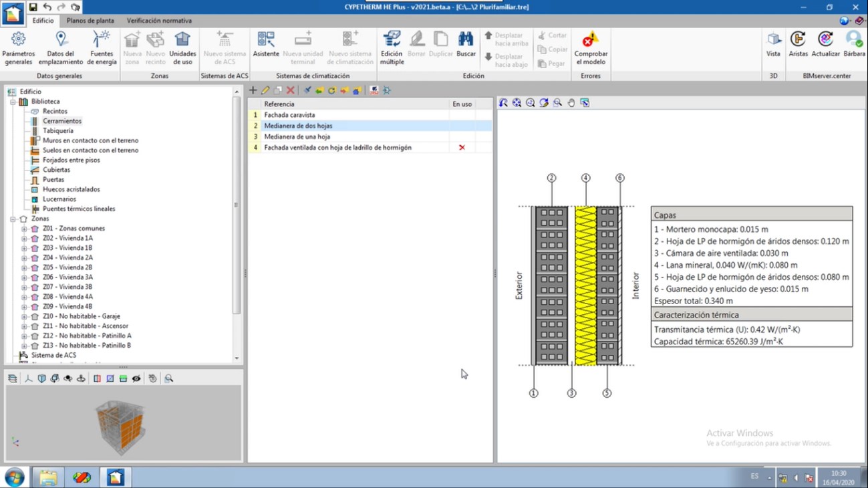Select Recintos in the library tree
The image size is (868, 488).
pyautogui.click(x=55, y=112)
